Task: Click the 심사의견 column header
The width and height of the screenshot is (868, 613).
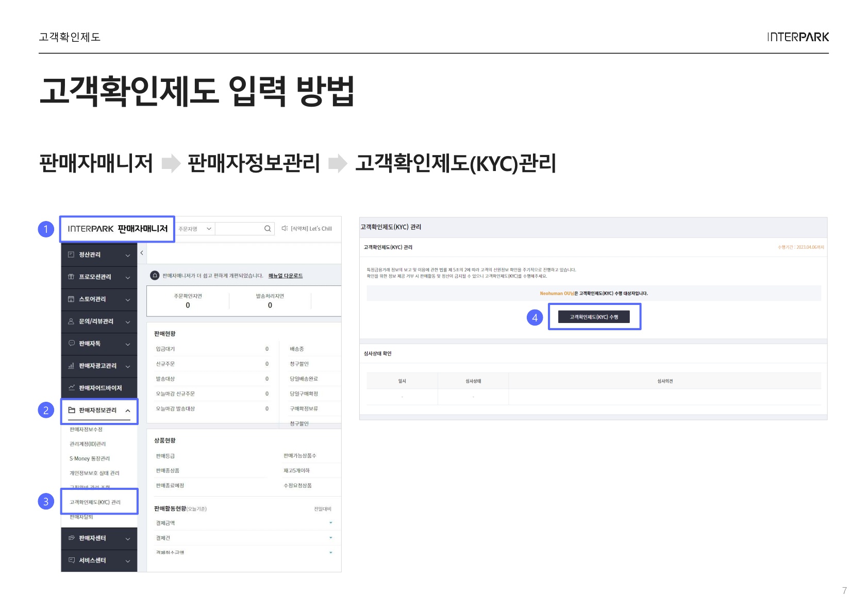Action: coord(665,381)
